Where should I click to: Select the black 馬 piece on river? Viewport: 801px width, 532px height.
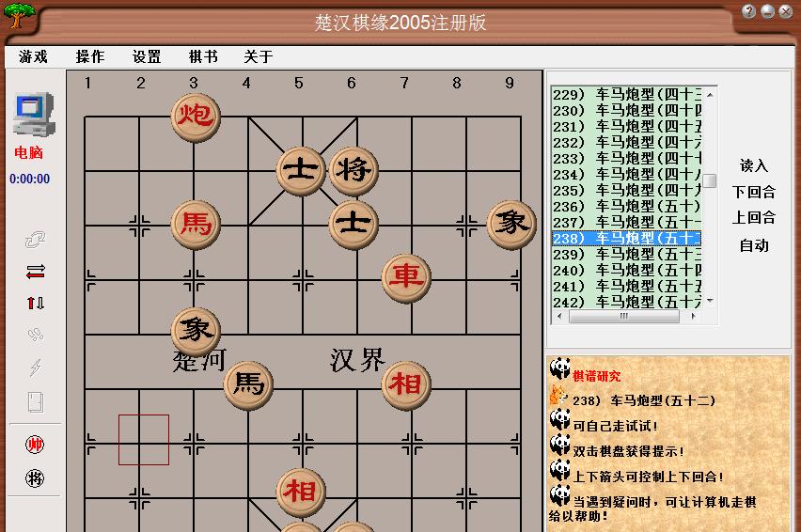[x=248, y=386]
